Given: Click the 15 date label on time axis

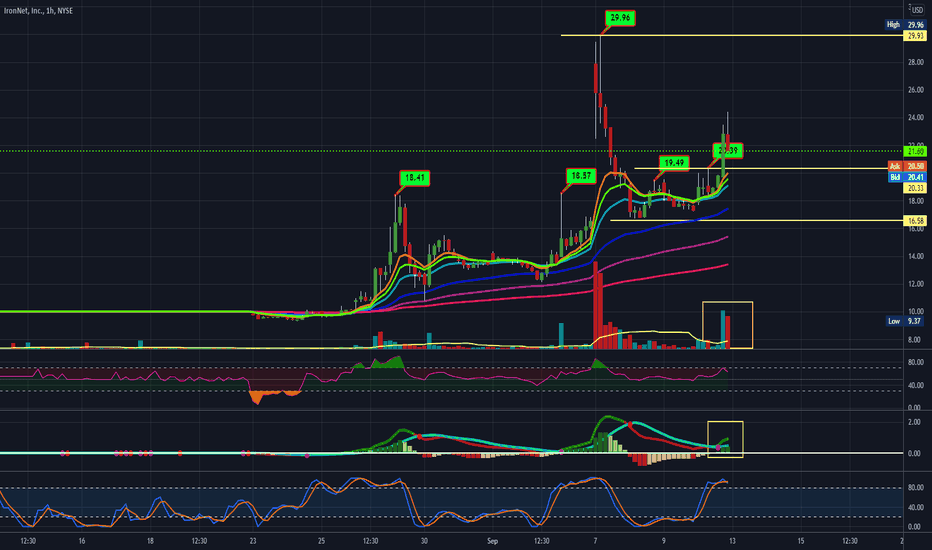Looking at the screenshot, I should click(x=801, y=541).
